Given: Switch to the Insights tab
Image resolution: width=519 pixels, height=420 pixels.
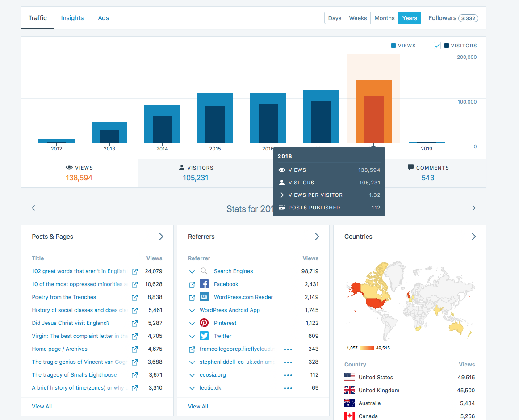Looking at the screenshot, I should point(72,18).
